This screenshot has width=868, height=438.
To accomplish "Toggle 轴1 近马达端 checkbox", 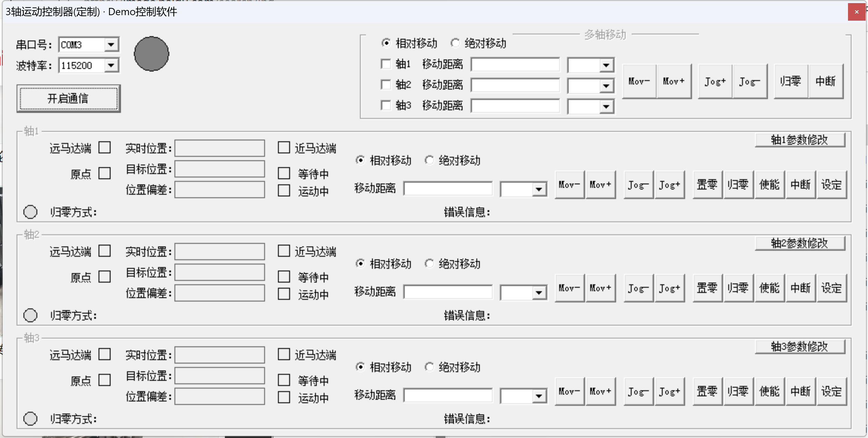I will tap(284, 147).
